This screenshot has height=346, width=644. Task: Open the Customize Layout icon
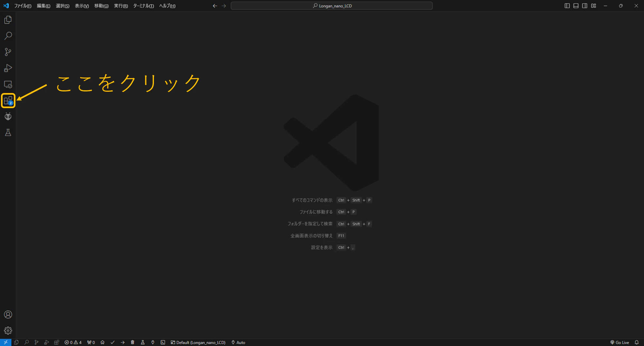tap(593, 6)
